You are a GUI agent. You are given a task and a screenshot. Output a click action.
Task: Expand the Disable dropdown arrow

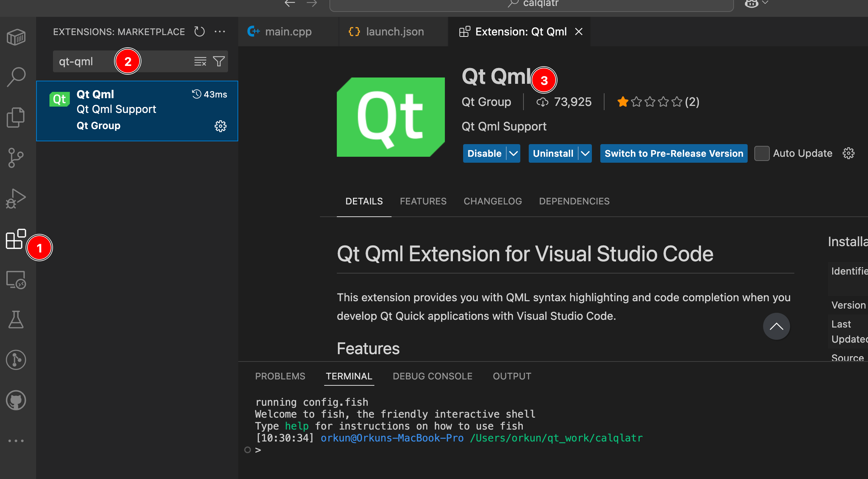513,153
